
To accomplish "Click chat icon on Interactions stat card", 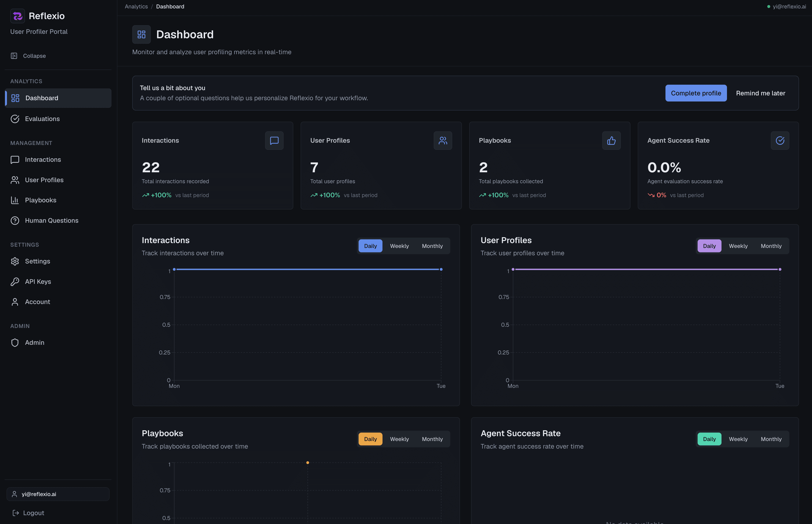I will coord(274,141).
